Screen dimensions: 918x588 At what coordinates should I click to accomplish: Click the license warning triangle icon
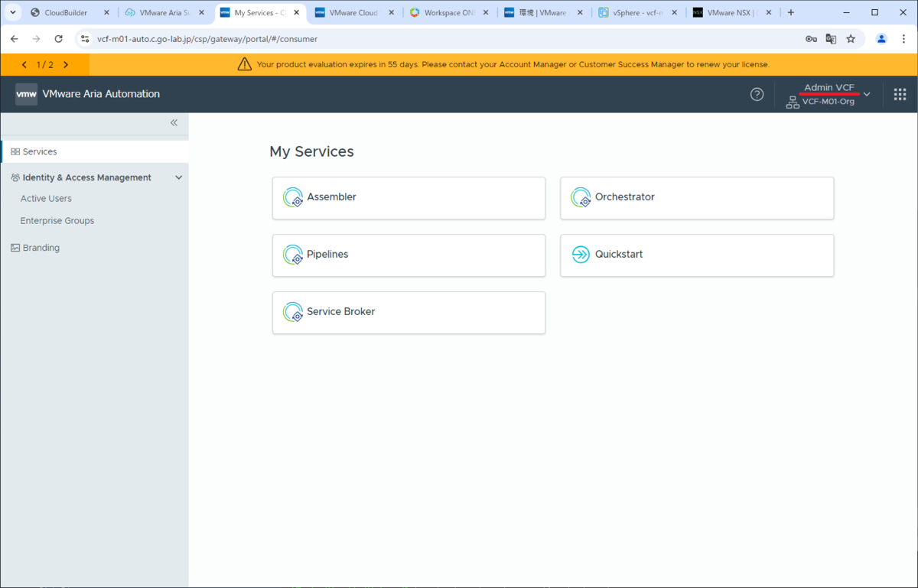click(245, 64)
